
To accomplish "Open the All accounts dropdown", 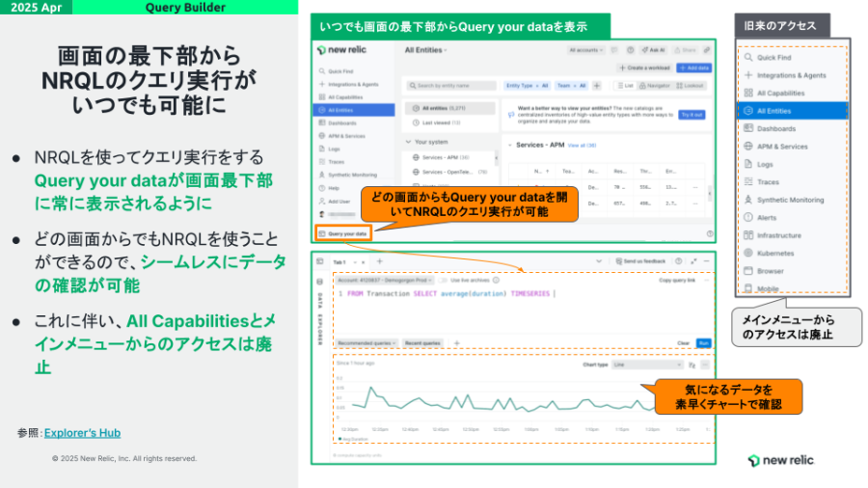I will coord(585,50).
